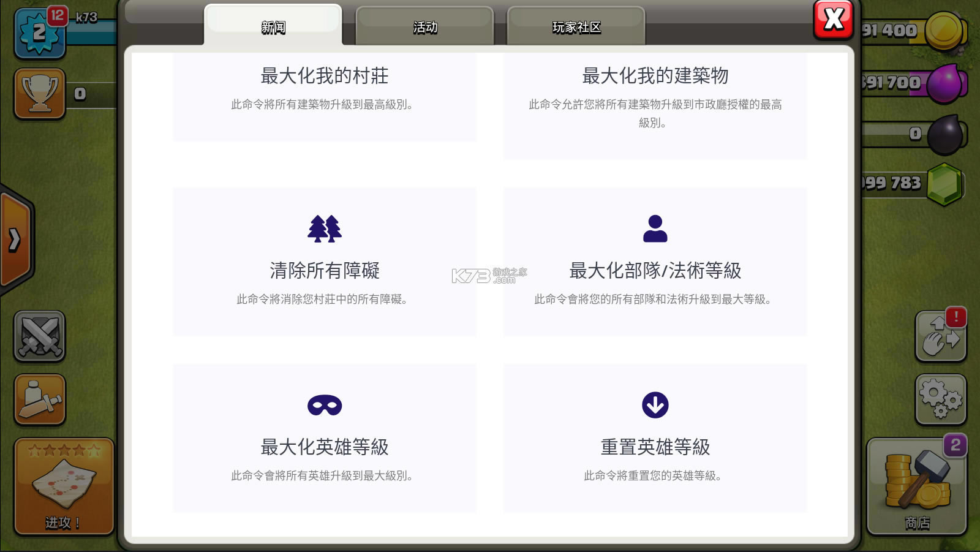Select 最大化英雄等級 max heroes command

pyautogui.click(x=325, y=438)
